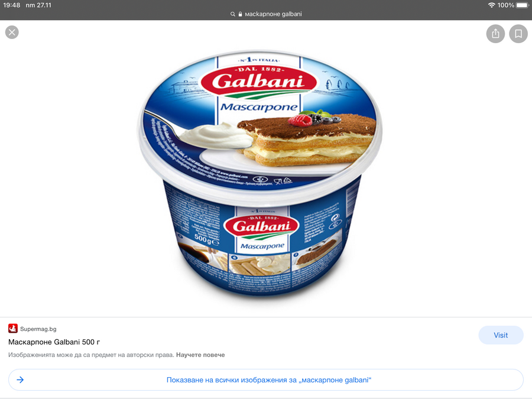Screen dimensions: 532x399
Task: Click the arrow icon in the bottom bar
Action: 20,379
